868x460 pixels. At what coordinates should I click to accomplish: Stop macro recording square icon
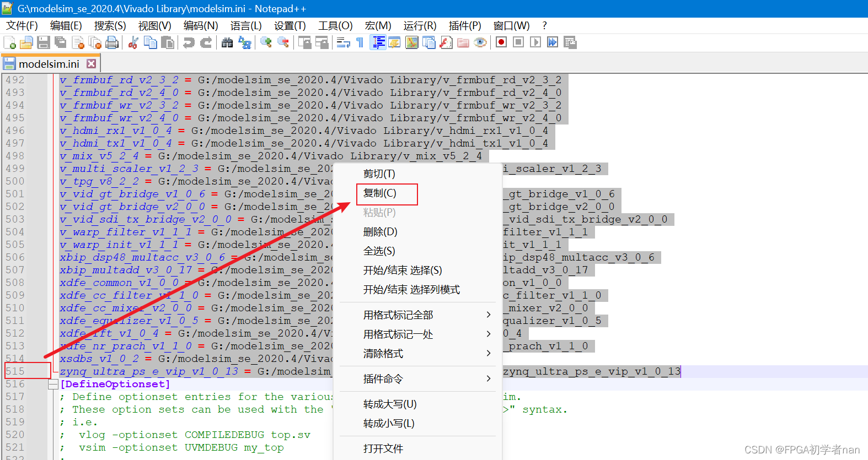[x=518, y=42]
